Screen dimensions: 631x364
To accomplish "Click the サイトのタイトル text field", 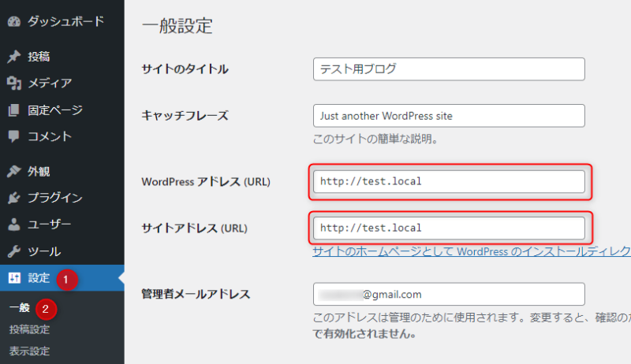I will [x=449, y=69].
